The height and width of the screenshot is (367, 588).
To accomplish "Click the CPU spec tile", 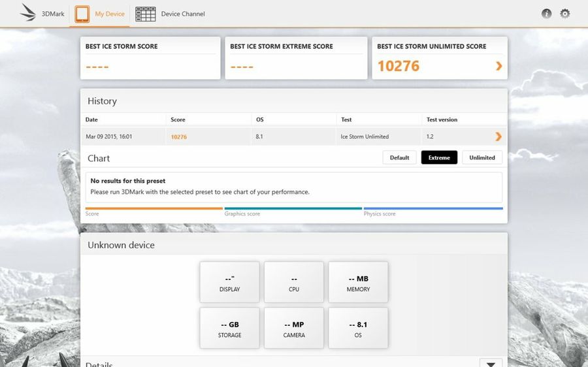I will click(x=294, y=282).
